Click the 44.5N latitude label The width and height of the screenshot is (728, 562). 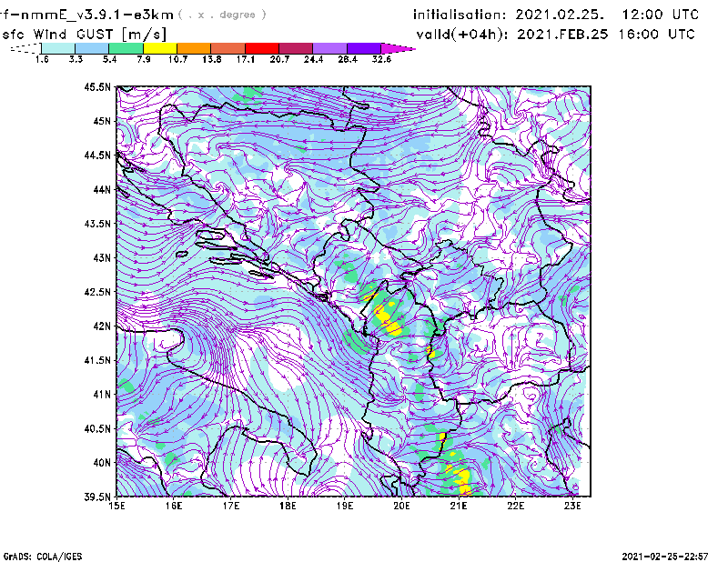coord(97,155)
